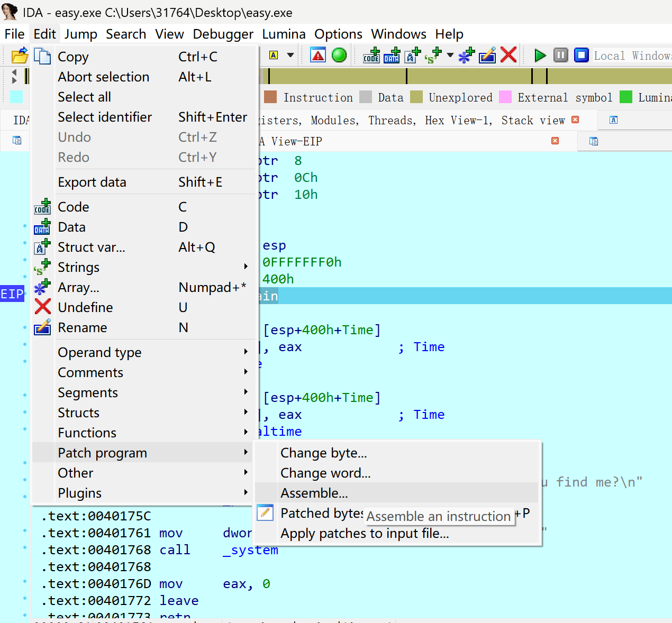Click the toolbar red X Undefine icon

click(508, 55)
